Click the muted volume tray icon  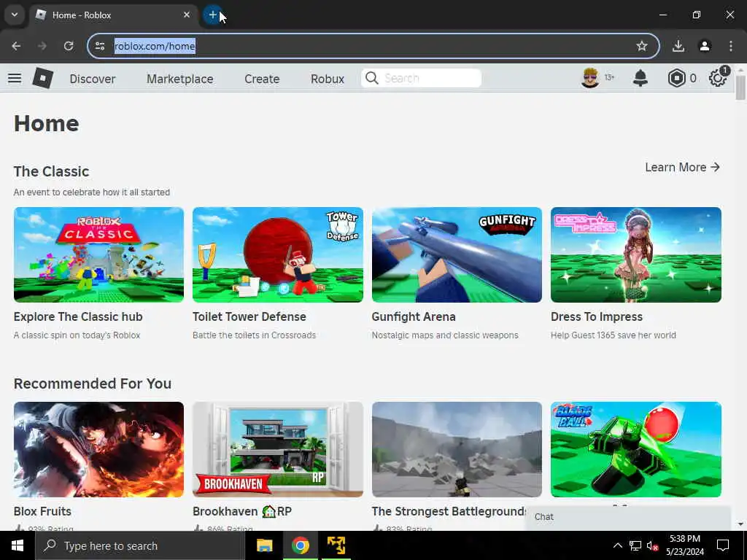(x=652, y=545)
